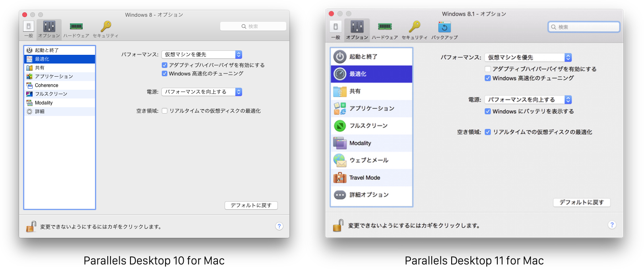Select Modality in Windows 8.1 sidebar
Screen dimensions: 644x272
(371, 143)
